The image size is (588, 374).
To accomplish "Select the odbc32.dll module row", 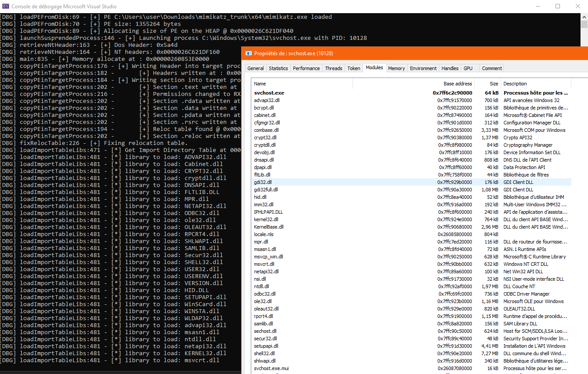I will coord(411,294).
